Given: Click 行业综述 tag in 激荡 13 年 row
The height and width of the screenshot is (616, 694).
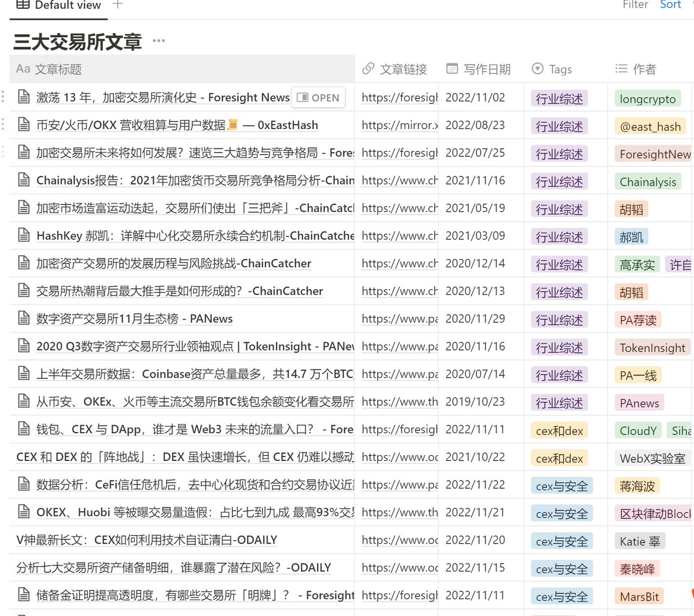Looking at the screenshot, I should [x=559, y=98].
